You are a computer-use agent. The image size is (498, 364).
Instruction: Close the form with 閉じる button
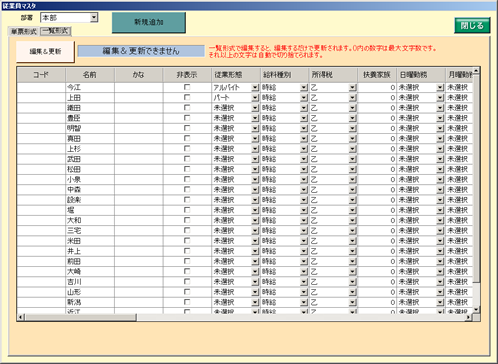click(x=472, y=26)
